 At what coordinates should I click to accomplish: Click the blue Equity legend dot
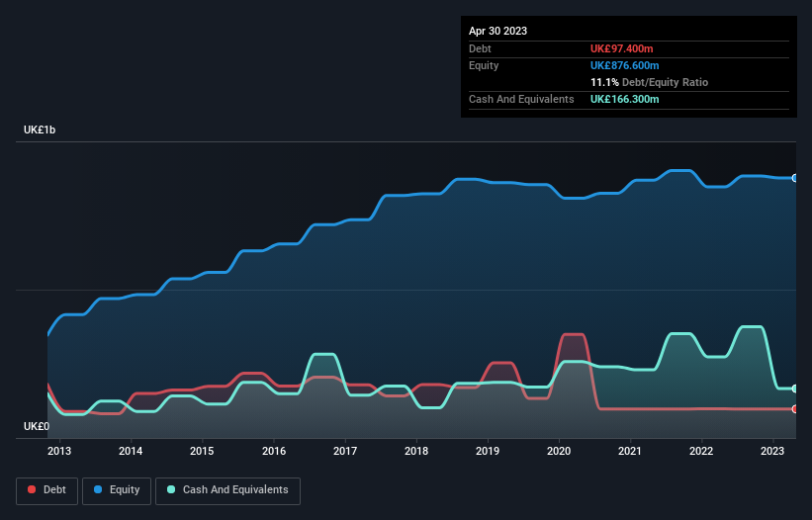98,489
